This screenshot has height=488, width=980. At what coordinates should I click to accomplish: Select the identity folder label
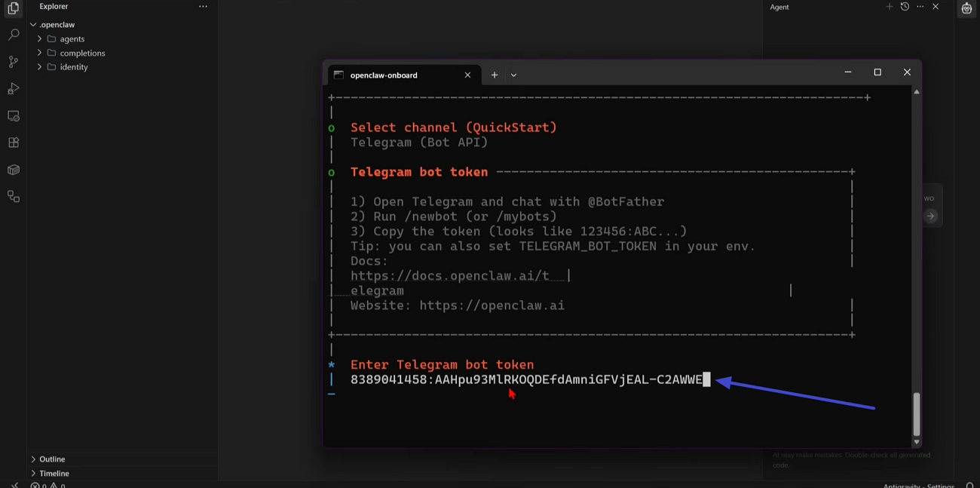pyautogui.click(x=74, y=67)
